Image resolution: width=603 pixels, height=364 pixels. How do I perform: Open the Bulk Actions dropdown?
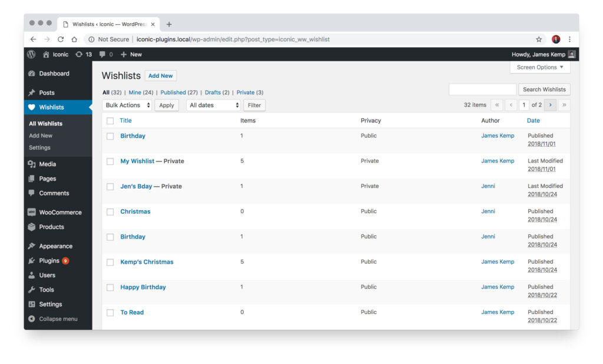pos(127,105)
